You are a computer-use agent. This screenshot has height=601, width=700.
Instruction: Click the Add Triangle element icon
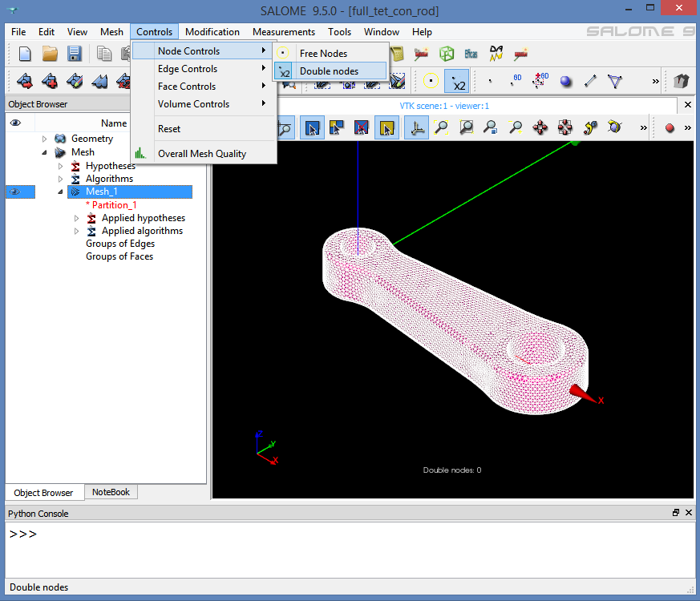click(615, 81)
